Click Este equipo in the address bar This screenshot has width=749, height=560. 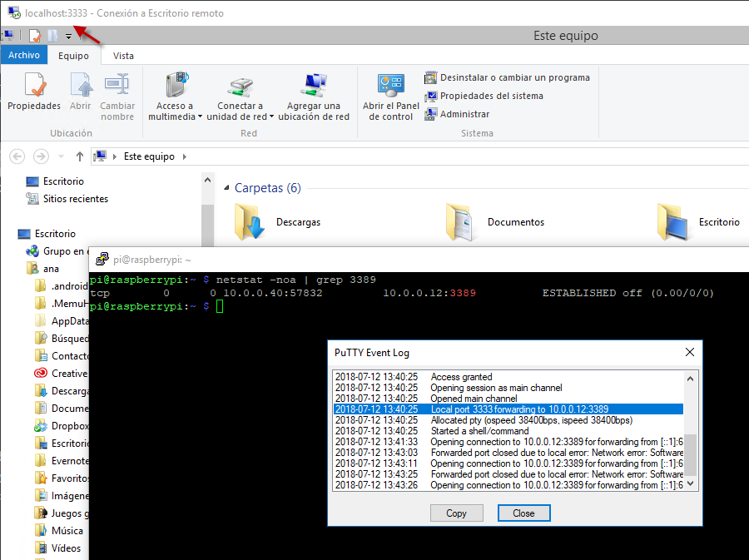tap(149, 156)
